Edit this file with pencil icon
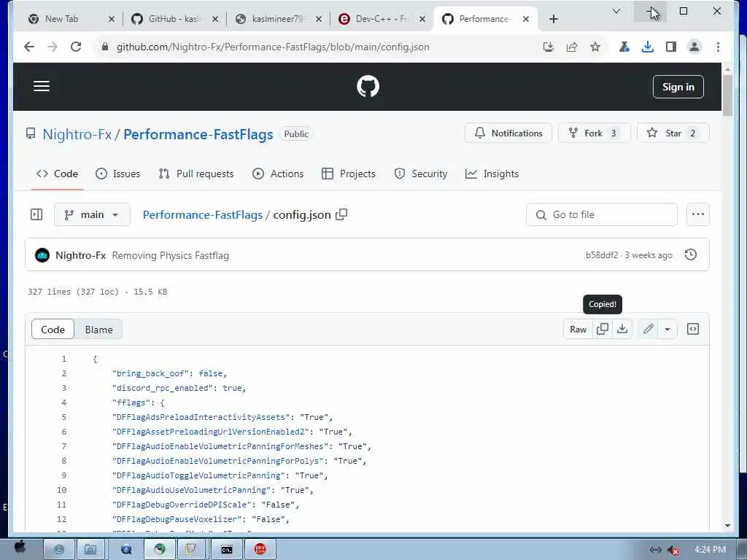The image size is (747, 560). [648, 329]
